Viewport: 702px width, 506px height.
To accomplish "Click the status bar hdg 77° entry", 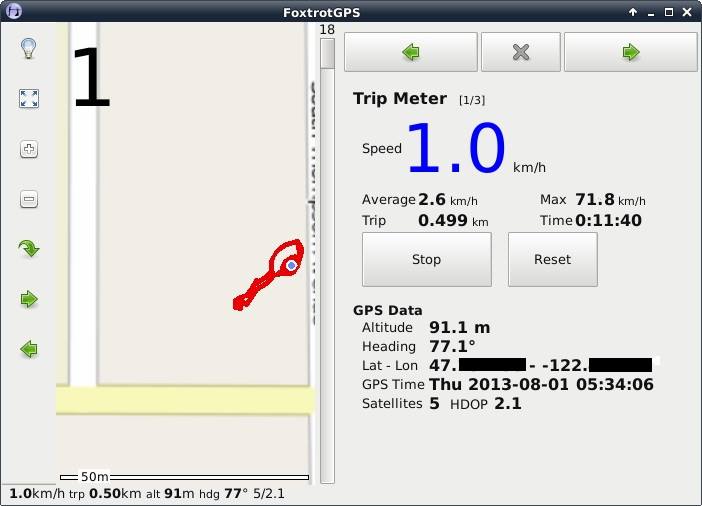I will [223, 493].
